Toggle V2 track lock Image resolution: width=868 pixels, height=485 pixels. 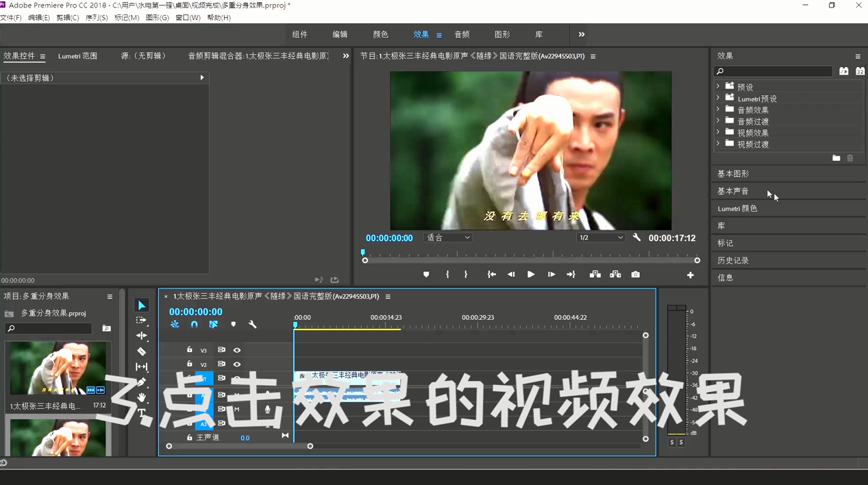[190, 364]
